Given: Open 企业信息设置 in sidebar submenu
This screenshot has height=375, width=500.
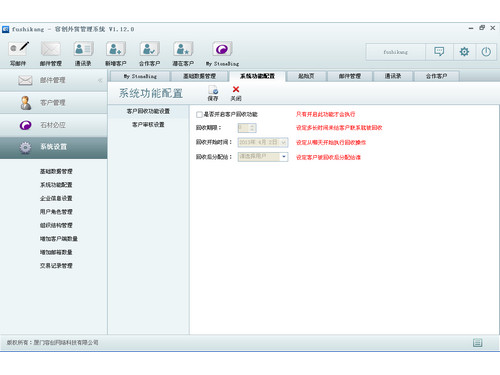Looking at the screenshot, I should click(56, 198).
